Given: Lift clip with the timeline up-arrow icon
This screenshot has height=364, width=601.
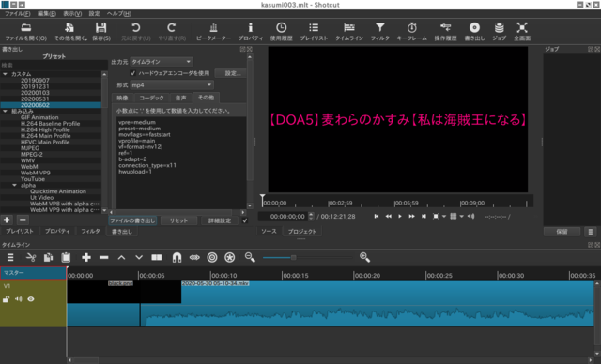Looking at the screenshot, I should tap(121, 258).
